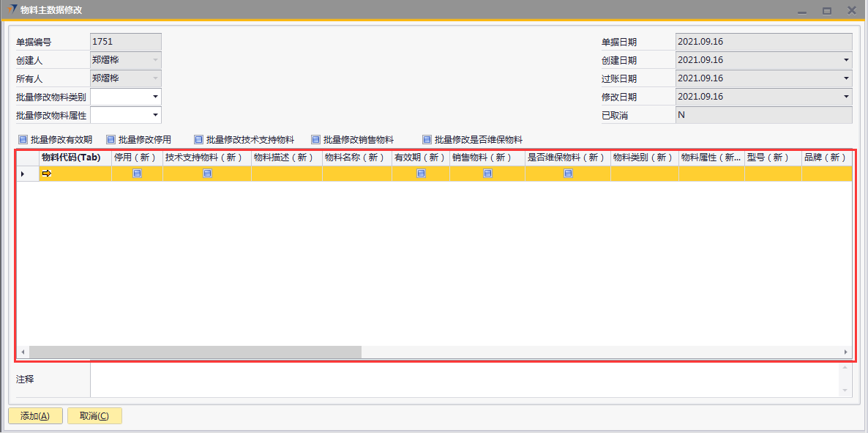Click left arrow of horizontal scrollbar
This screenshot has height=433, width=868.
coord(23,352)
